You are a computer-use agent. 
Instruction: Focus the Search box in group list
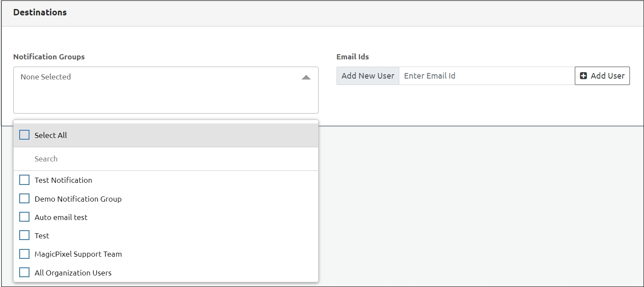[171, 159]
